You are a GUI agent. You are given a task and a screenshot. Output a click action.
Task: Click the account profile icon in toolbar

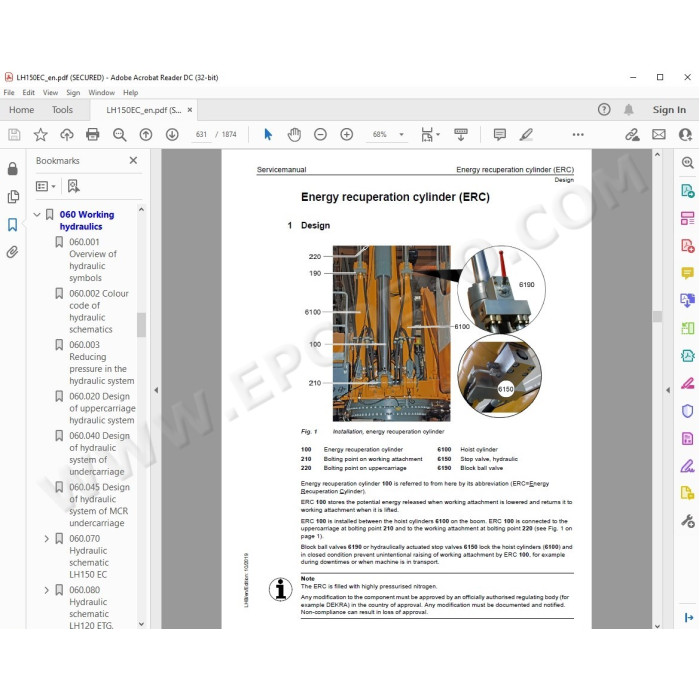(685, 134)
